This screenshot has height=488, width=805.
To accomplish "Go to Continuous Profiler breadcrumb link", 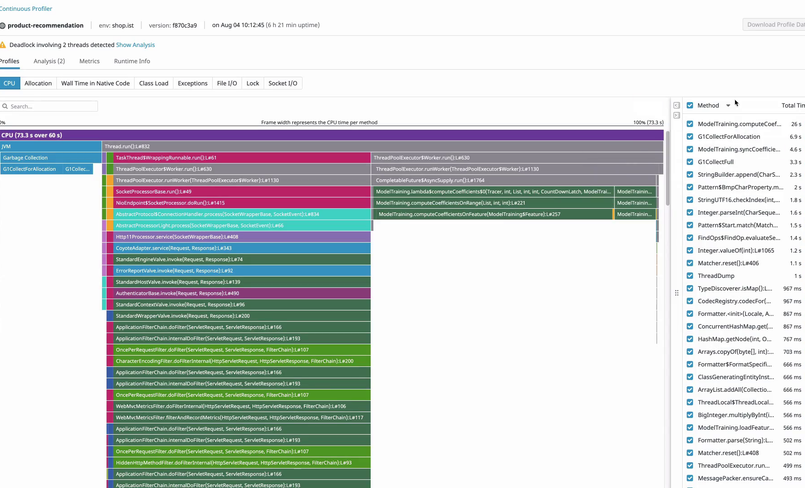I will 26,9.
